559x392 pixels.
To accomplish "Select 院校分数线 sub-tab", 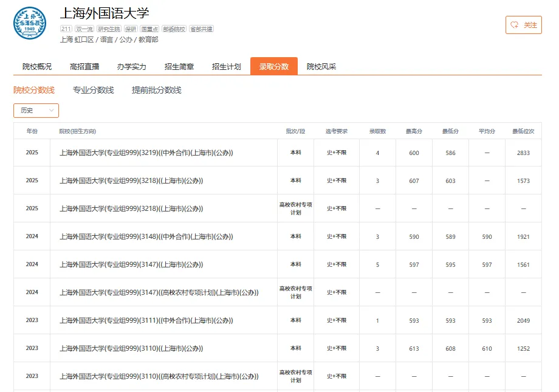I will (34, 90).
